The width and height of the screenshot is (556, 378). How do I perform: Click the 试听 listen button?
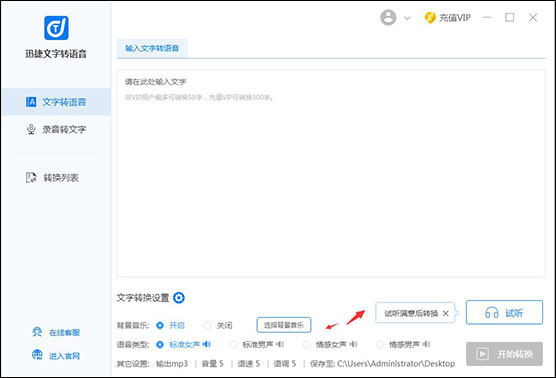pos(504,312)
